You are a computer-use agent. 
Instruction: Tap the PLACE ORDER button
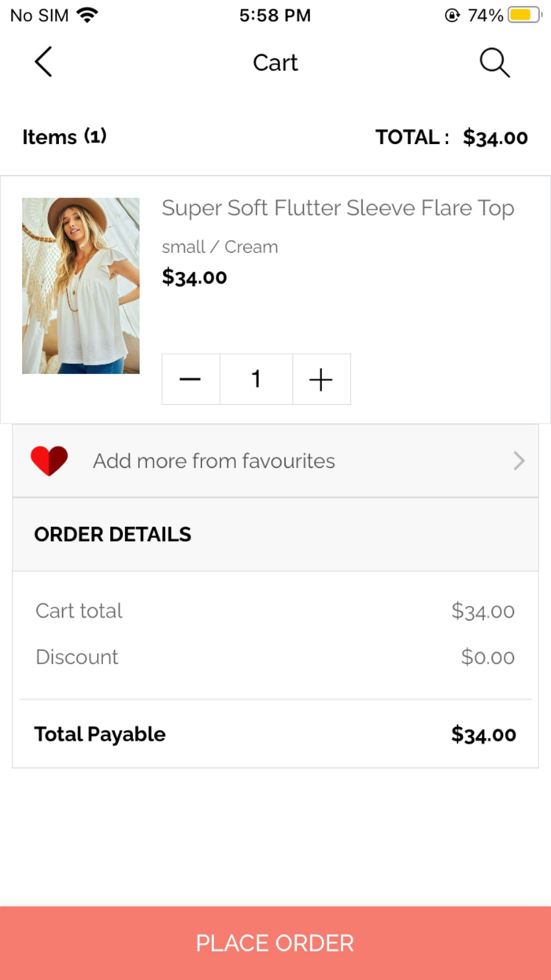pos(275,942)
